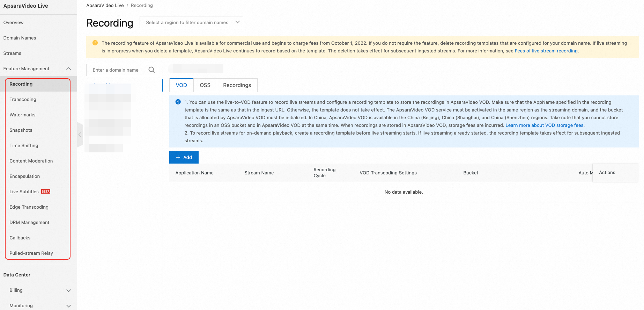
Task: Open the DRM Management page
Action: (30, 223)
